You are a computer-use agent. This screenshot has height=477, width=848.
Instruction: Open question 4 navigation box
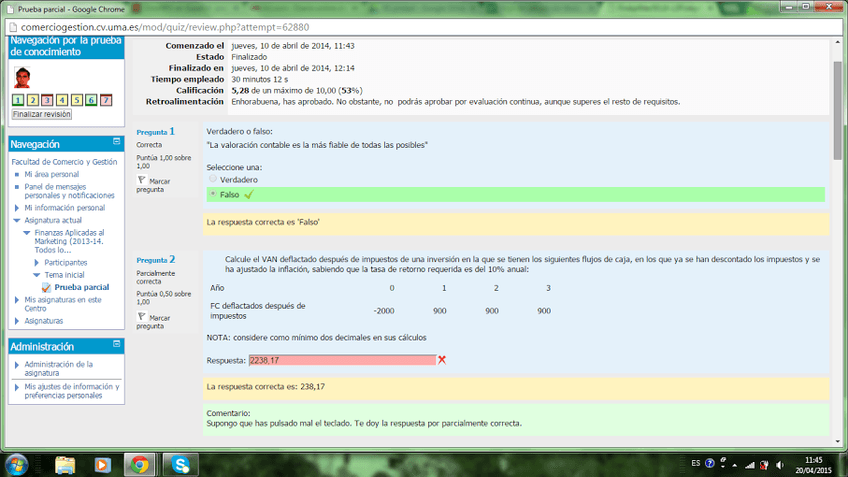point(62,100)
